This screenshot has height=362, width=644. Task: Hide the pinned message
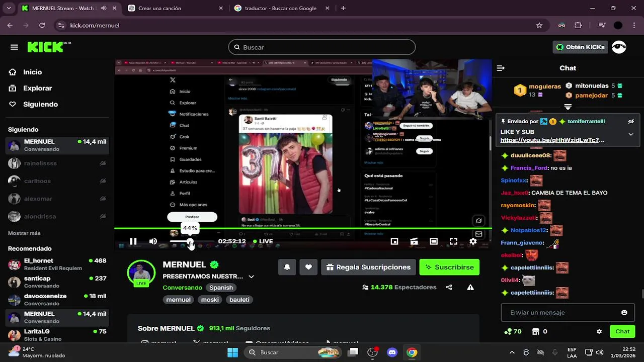point(631,121)
